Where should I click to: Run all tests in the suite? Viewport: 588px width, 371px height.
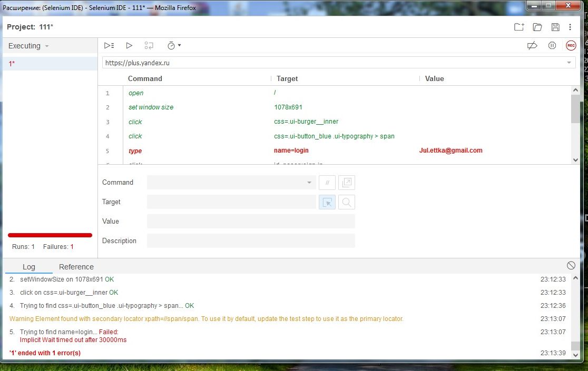[109, 46]
